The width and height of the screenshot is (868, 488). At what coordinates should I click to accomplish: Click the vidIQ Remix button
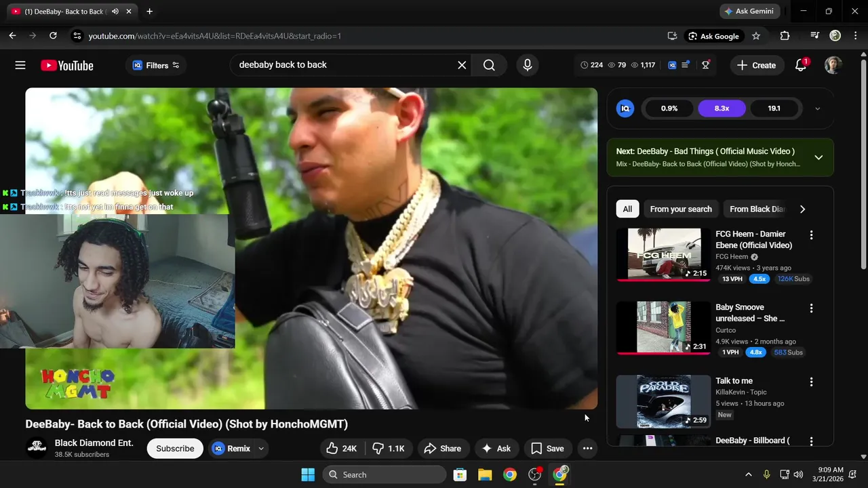click(x=232, y=449)
